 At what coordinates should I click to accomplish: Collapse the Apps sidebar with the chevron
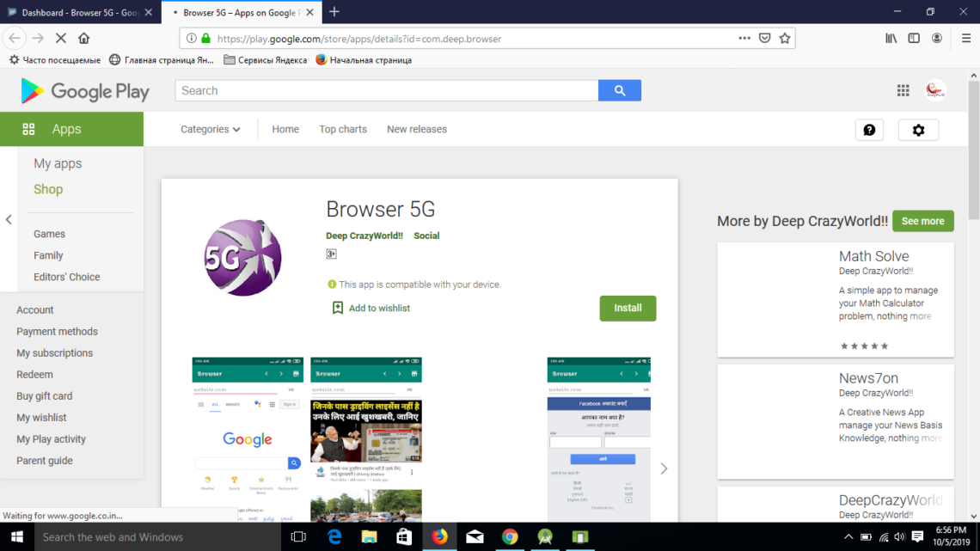(x=9, y=219)
